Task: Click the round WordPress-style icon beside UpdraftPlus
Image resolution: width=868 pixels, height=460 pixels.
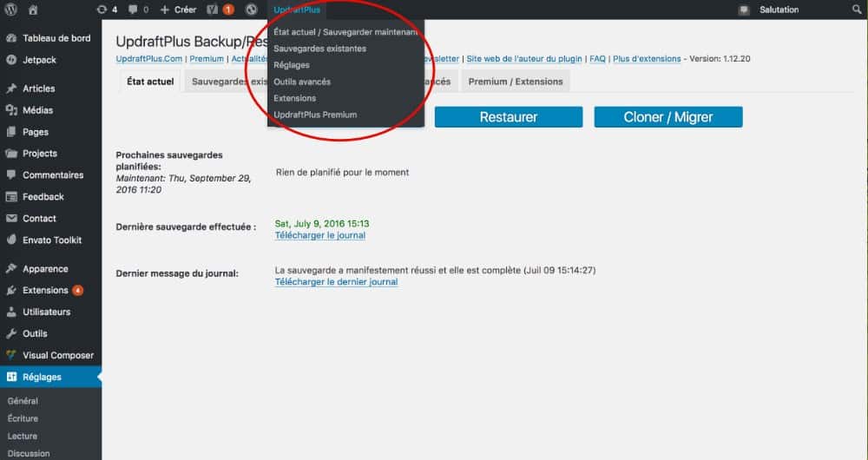Action: [x=252, y=10]
